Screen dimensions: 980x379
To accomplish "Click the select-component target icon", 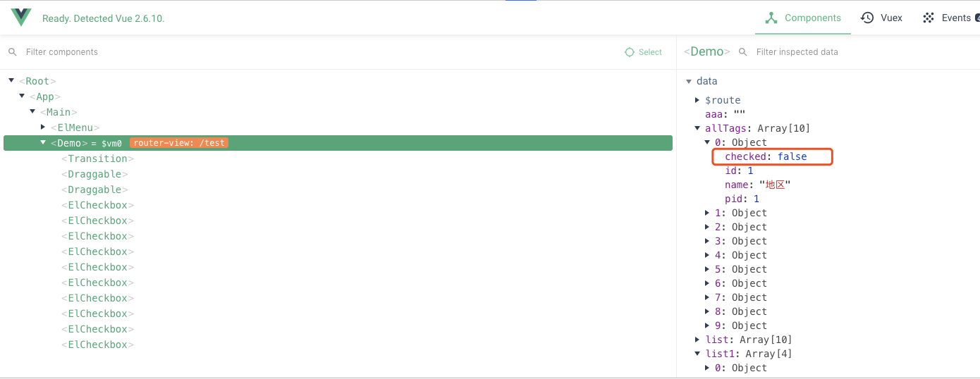I will coord(630,52).
